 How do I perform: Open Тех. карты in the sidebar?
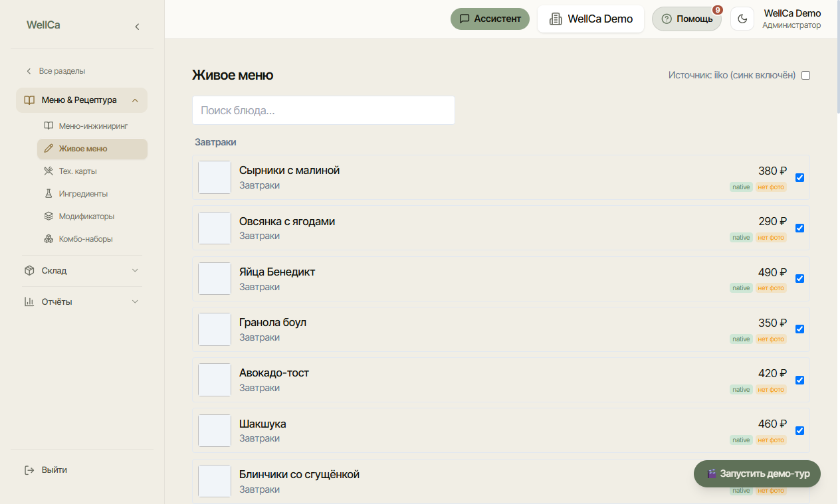coord(92,171)
